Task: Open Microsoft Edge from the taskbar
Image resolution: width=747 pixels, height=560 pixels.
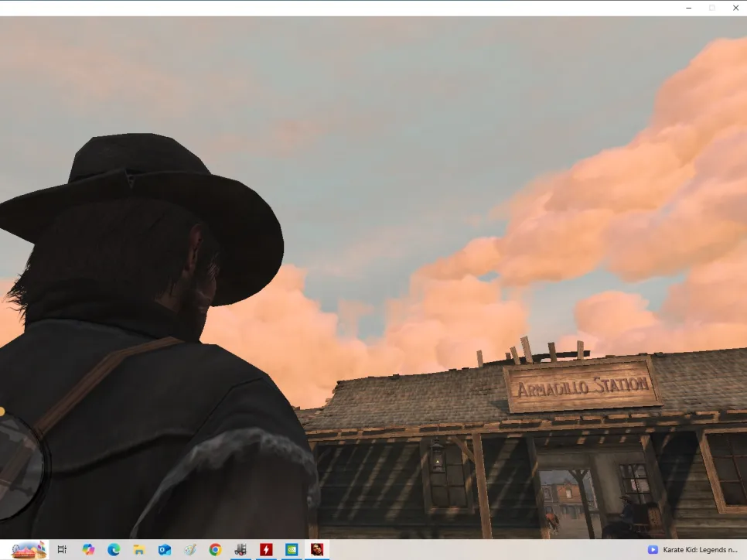Action: click(x=114, y=549)
